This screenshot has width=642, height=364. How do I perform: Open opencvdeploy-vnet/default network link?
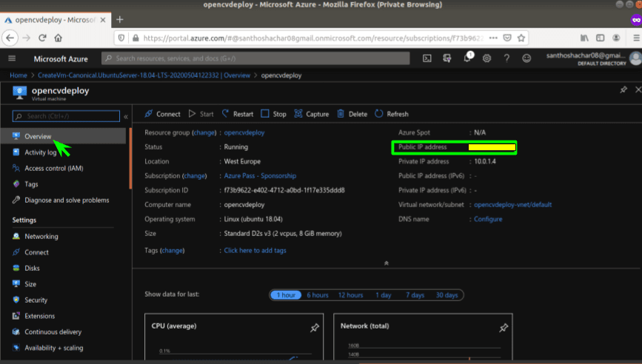512,204
